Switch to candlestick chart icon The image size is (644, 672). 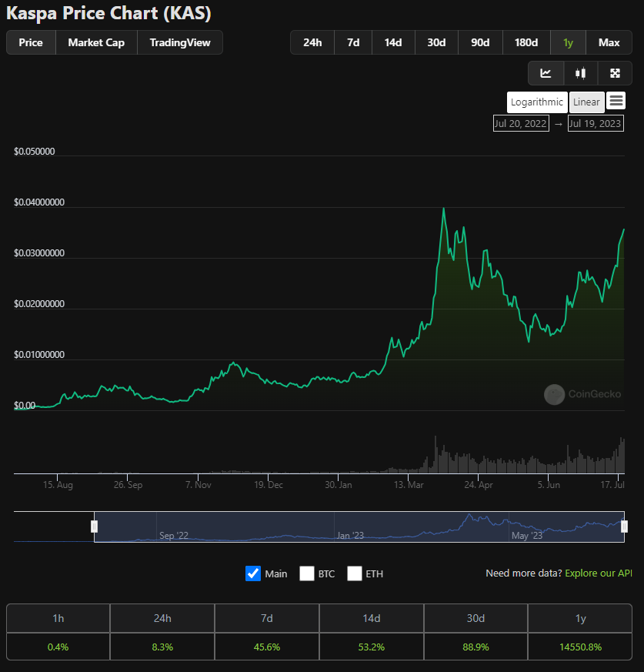click(x=581, y=73)
